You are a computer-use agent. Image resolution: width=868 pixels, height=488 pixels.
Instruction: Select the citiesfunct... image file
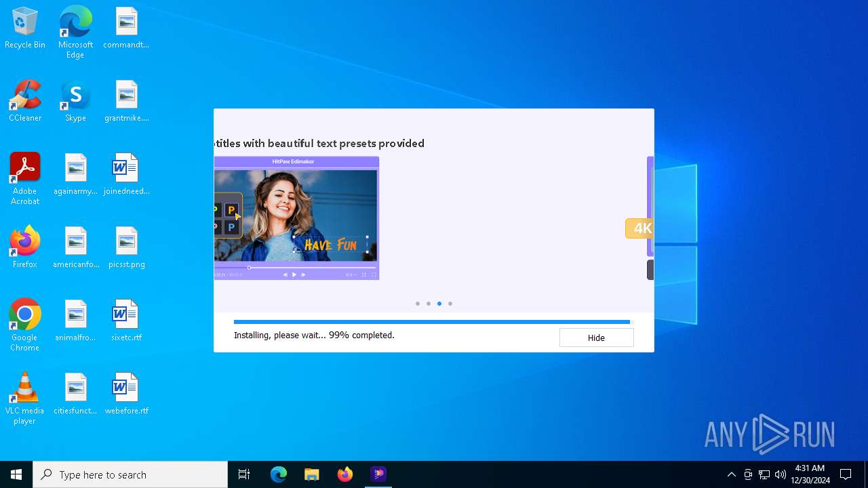pyautogui.click(x=75, y=394)
